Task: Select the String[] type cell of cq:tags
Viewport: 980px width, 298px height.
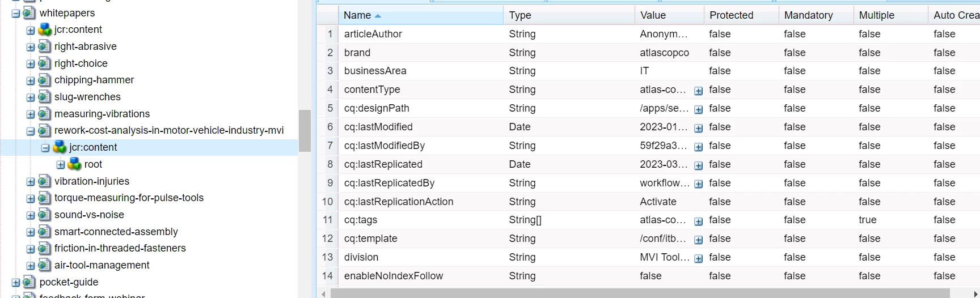Action: 525,220
